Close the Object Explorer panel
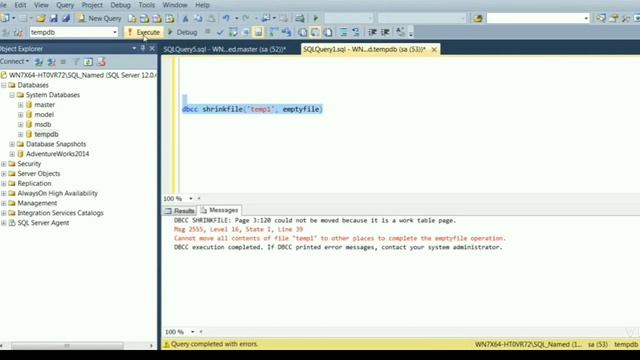 tap(152, 48)
